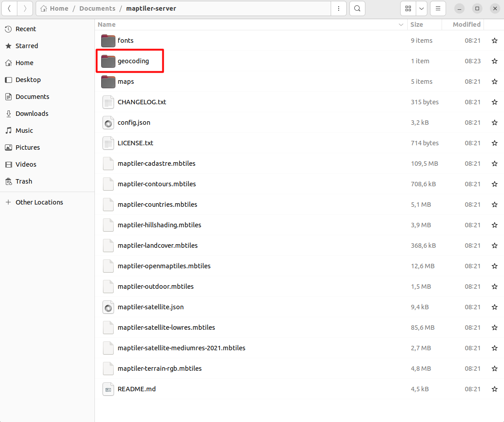Image resolution: width=504 pixels, height=422 pixels.
Task: Click the 1 item size cell
Action: point(420,61)
